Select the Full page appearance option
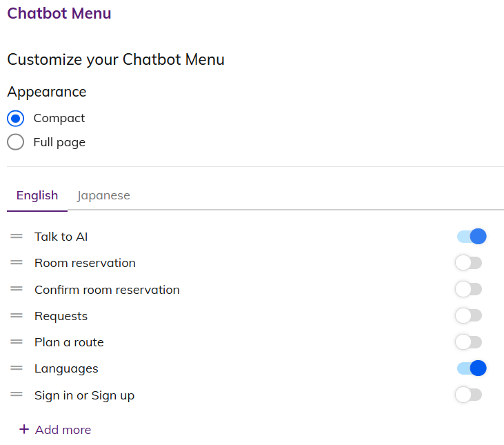 [x=16, y=142]
